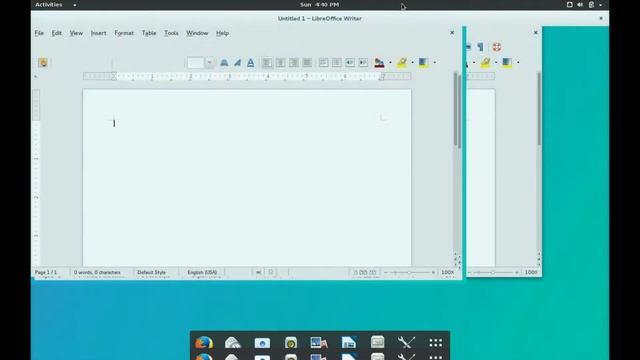Show all applications grid in the dock

(436, 342)
